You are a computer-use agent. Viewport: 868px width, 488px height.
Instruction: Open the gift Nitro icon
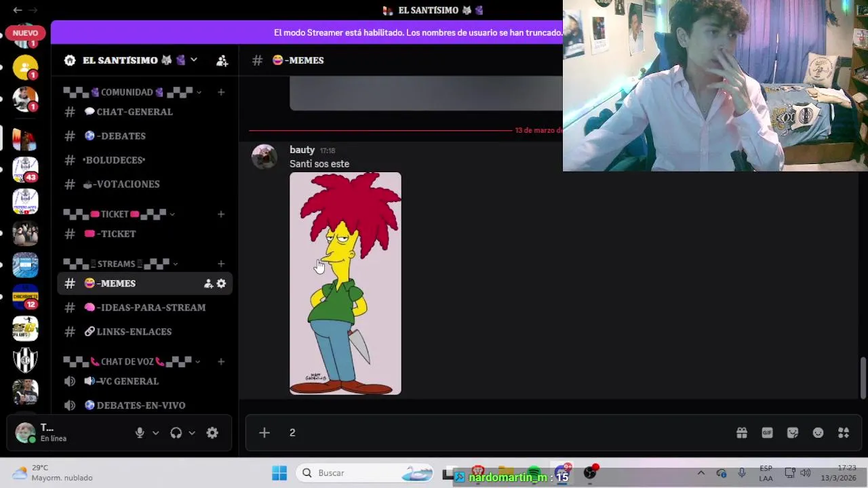coord(742,432)
